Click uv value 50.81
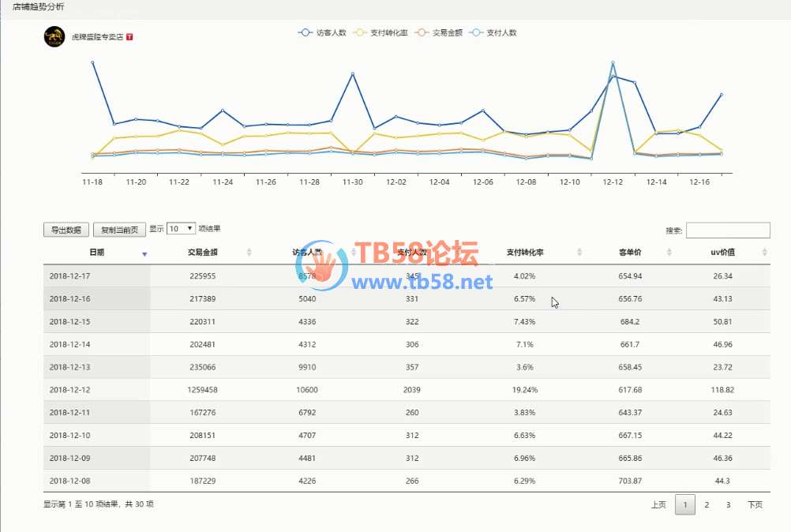The image size is (791, 532). point(722,321)
